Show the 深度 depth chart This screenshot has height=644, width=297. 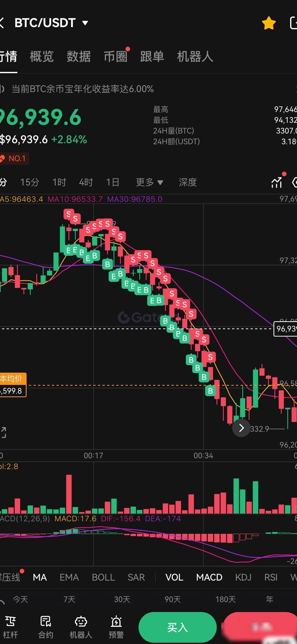point(188,182)
